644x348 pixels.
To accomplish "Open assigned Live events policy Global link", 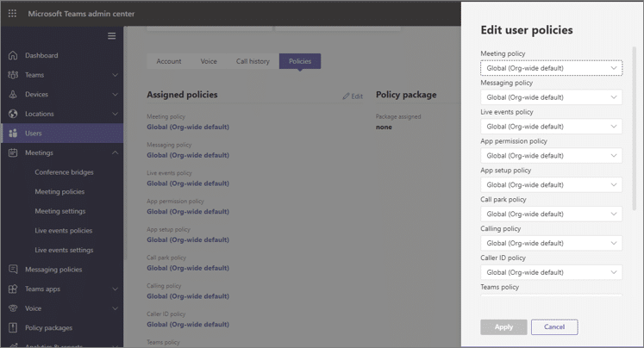I will coord(188,183).
